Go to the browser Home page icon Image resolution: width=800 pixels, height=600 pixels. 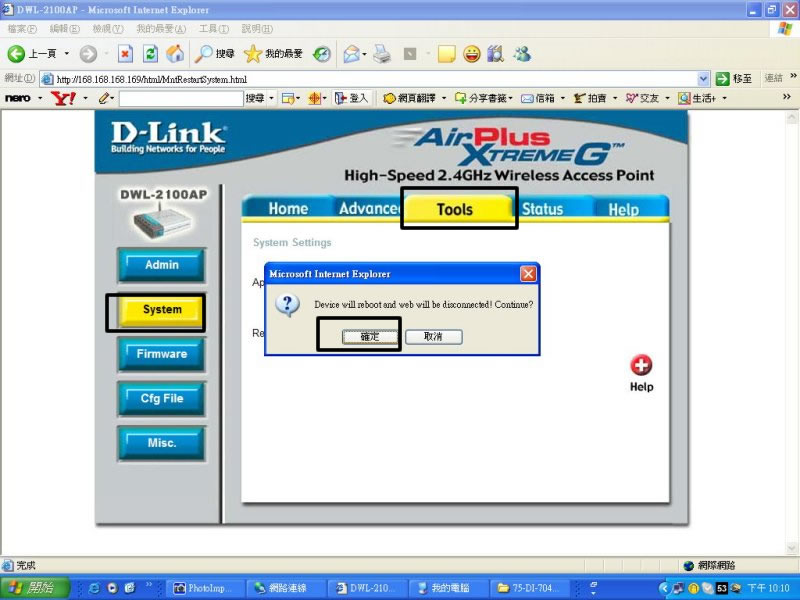(175, 54)
